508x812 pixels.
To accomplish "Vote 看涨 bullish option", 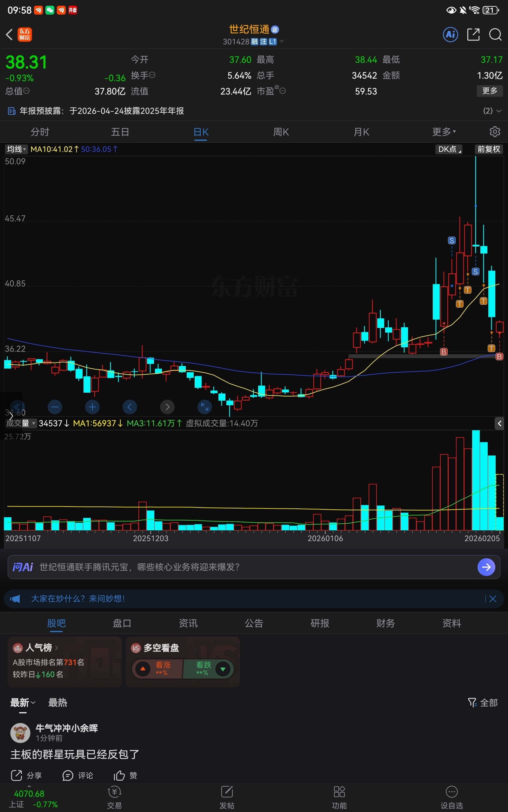I will click(158, 669).
